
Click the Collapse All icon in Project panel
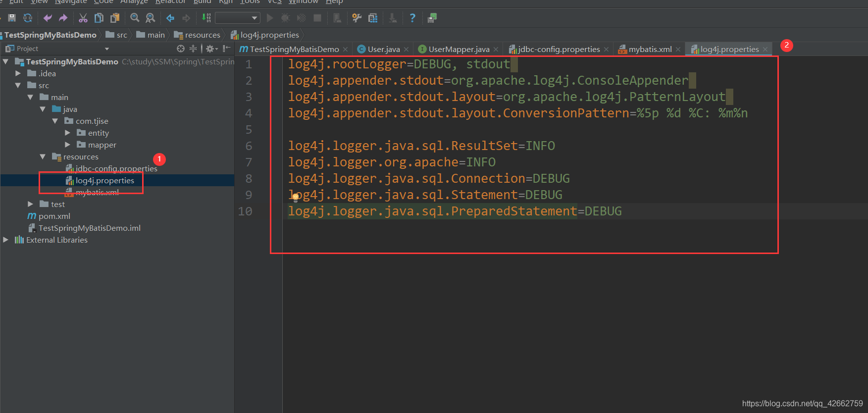point(193,49)
